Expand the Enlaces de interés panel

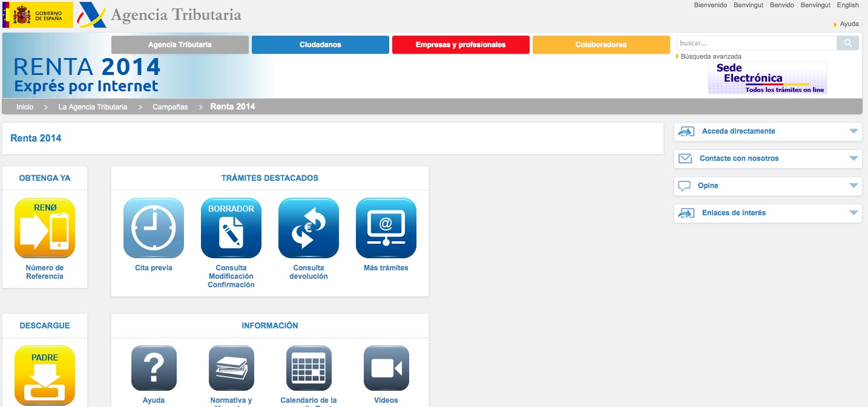(768, 213)
